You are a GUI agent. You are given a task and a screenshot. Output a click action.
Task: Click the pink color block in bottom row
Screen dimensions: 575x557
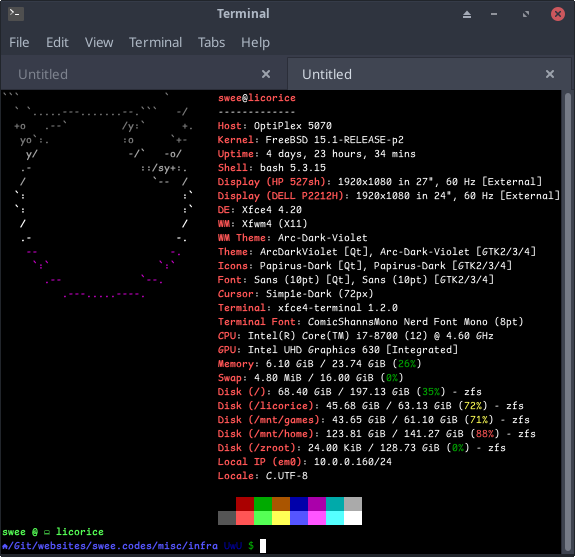tap(316, 518)
